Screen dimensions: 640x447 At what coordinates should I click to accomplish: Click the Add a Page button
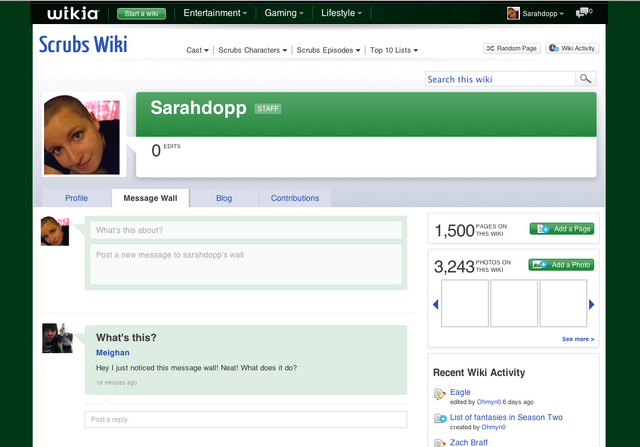[x=562, y=229]
